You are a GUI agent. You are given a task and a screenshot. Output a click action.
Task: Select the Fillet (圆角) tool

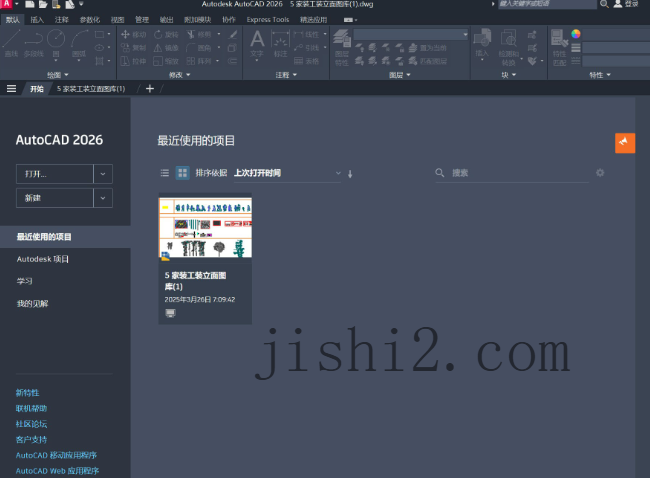coord(199,48)
